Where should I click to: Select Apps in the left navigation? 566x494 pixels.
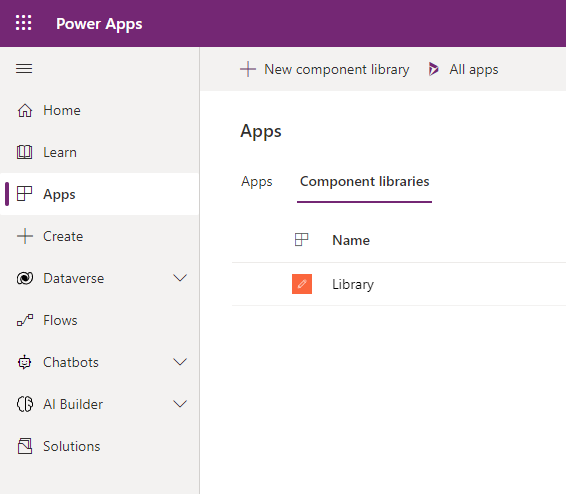(x=100, y=194)
